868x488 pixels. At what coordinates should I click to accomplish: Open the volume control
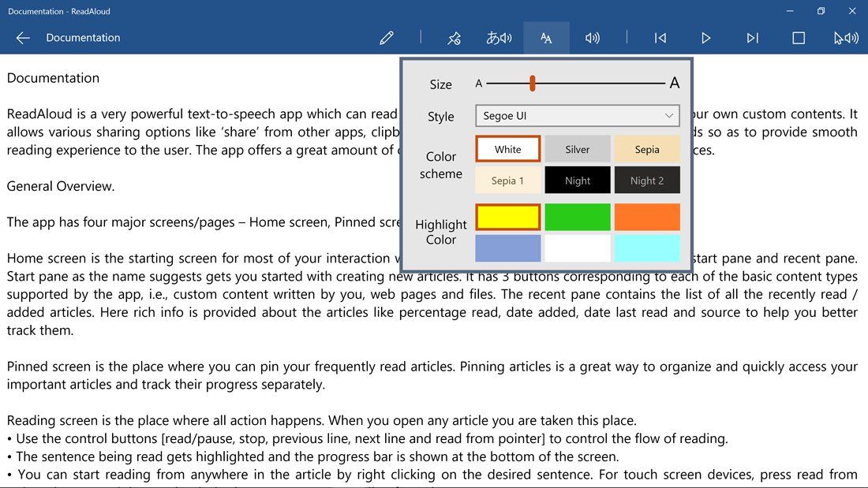point(593,37)
